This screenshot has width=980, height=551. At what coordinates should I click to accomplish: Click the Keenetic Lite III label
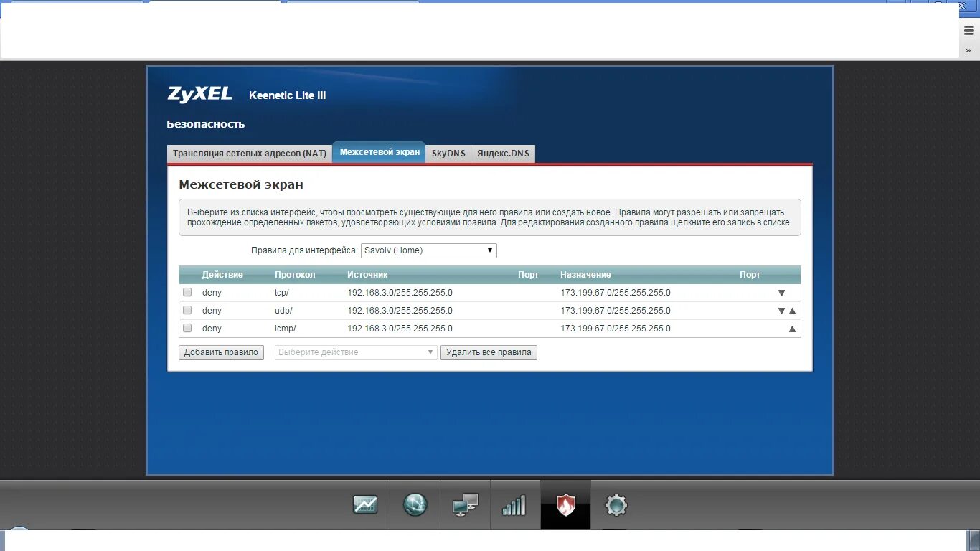point(287,95)
